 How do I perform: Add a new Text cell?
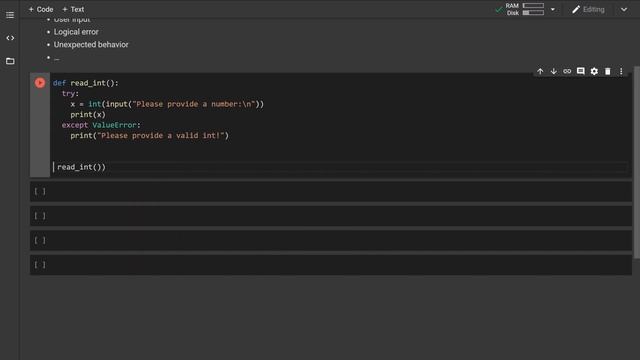click(x=73, y=9)
